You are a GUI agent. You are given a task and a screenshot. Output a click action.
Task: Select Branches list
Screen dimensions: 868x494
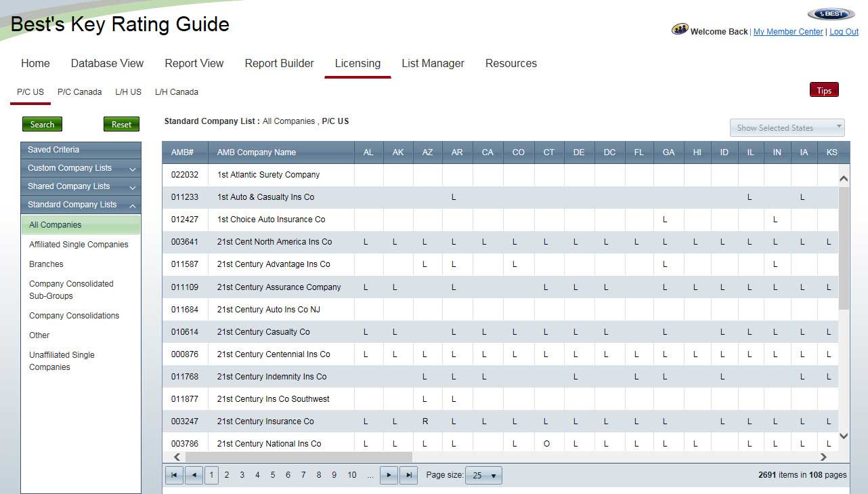point(46,264)
